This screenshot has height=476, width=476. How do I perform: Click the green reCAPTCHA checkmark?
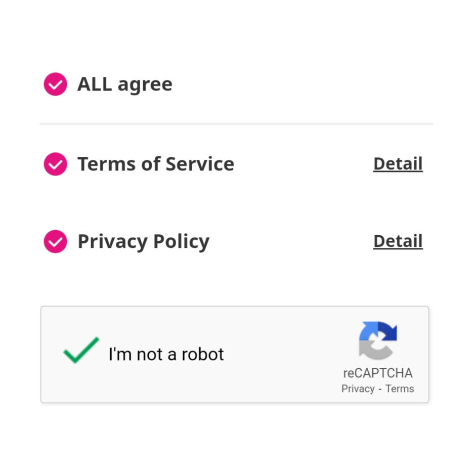(81, 351)
